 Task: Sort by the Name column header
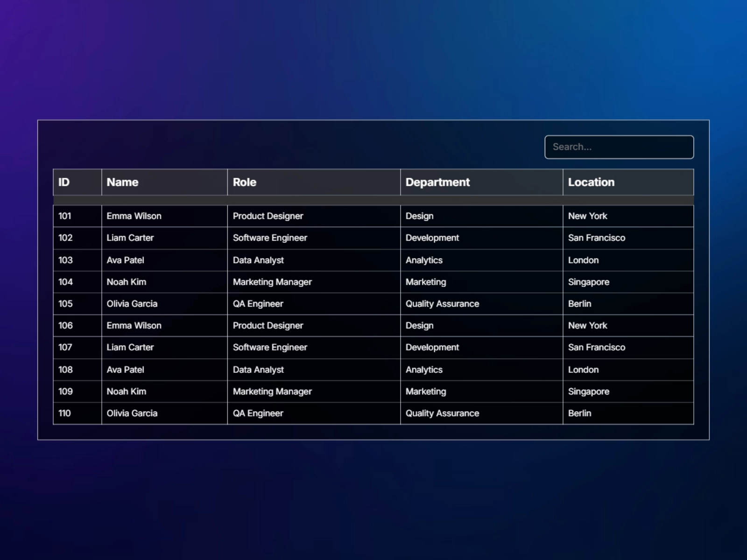[x=122, y=182]
